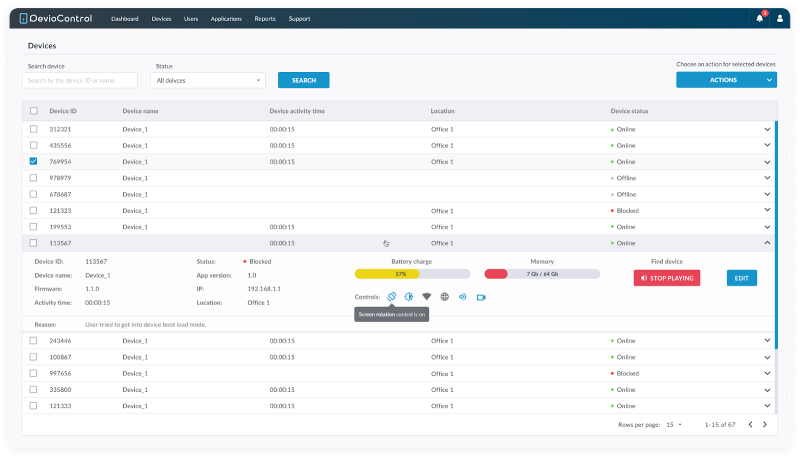Select device 997656 checkbox
This screenshot has height=459, width=800.
(34, 373)
